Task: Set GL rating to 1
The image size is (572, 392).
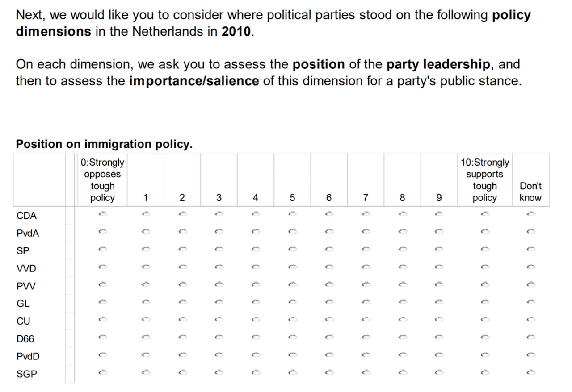Action: (145, 302)
